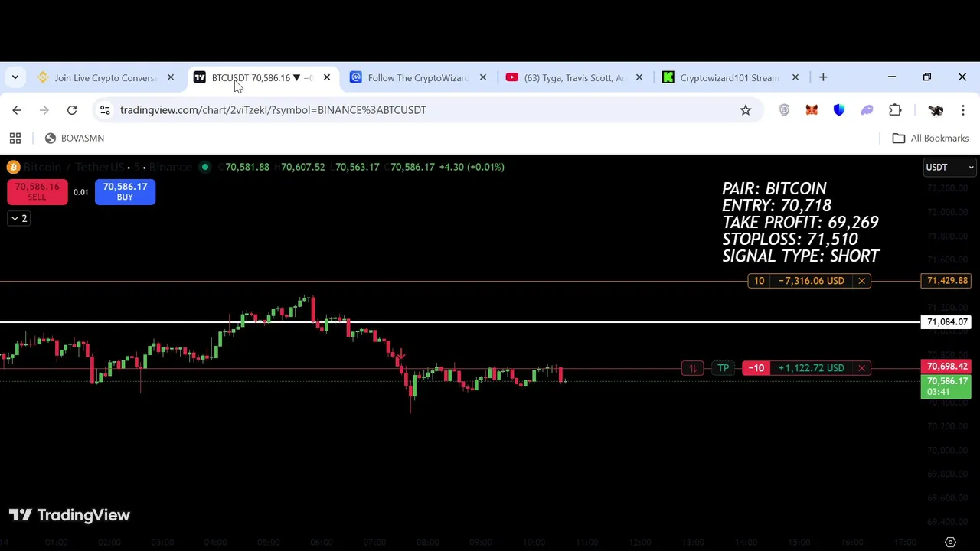The height and width of the screenshot is (551, 980).
Task: Open chart settings gear icon
Action: click(x=950, y=542)
